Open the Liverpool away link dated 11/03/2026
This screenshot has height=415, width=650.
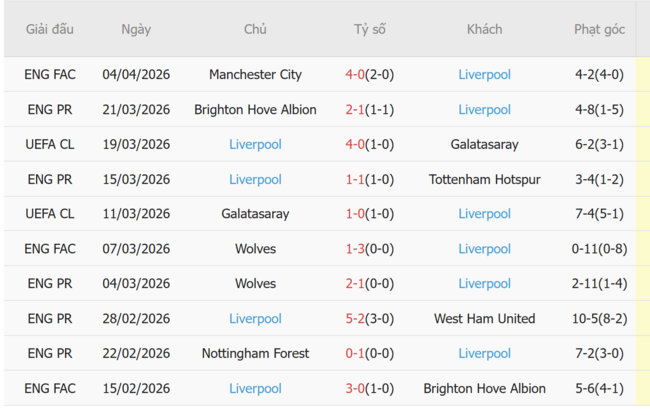click(x=484, y=214)
